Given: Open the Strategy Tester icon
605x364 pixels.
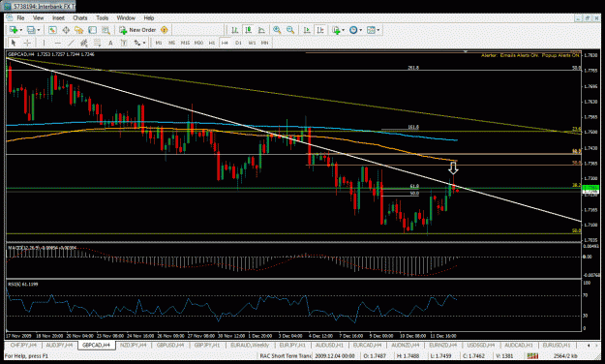Looking at the screenshot, I should [x=106, y=30].
